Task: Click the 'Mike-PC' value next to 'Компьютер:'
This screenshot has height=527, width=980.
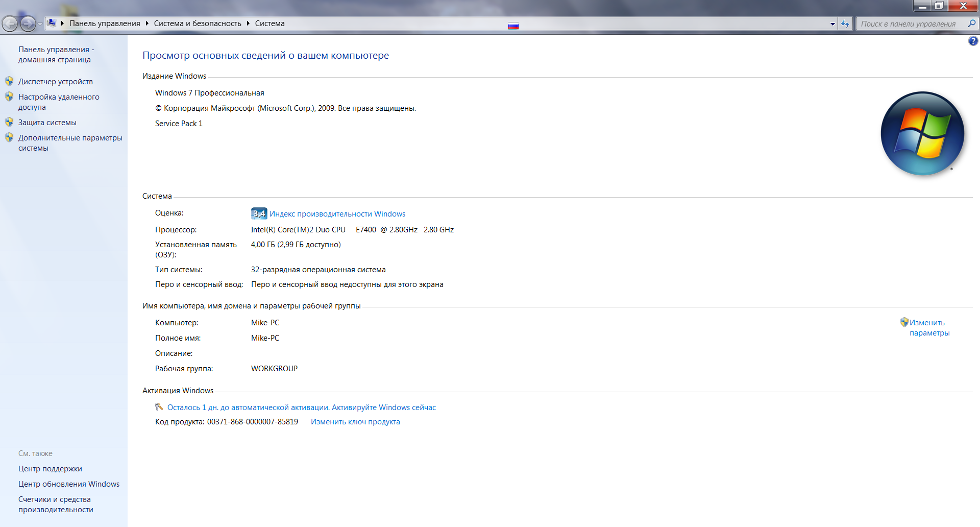Action: pos(265,323)
